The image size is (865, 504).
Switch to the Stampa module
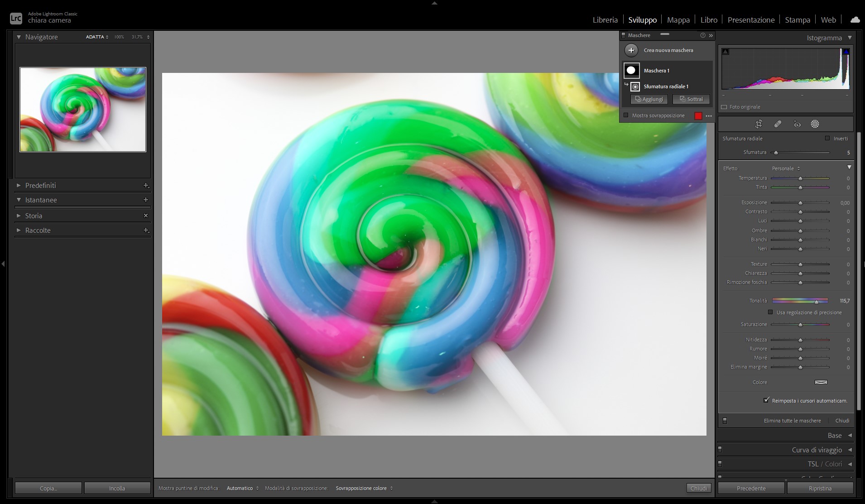coord(798,20)
